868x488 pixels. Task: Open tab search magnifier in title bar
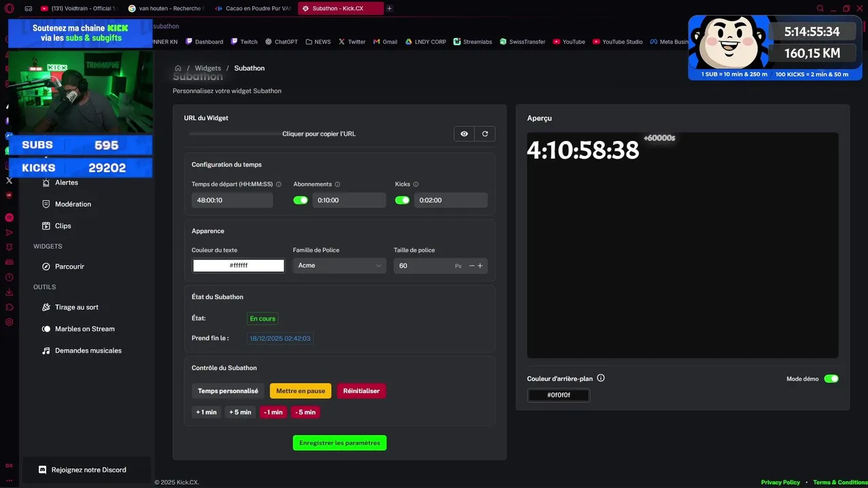pyautogui.click(x=821, y=9)
